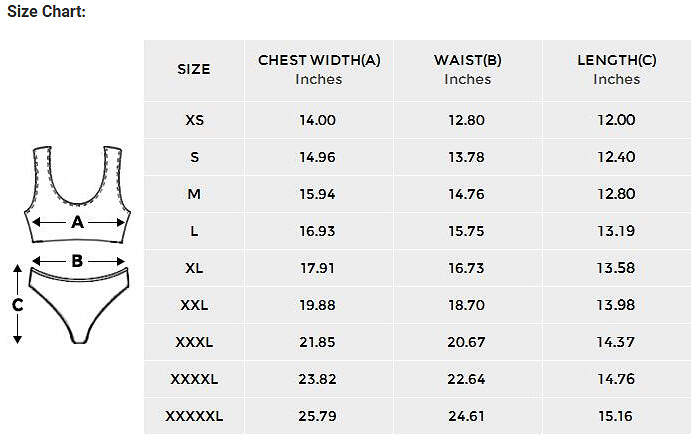Click the Size Chart heading

pos(46,11)
